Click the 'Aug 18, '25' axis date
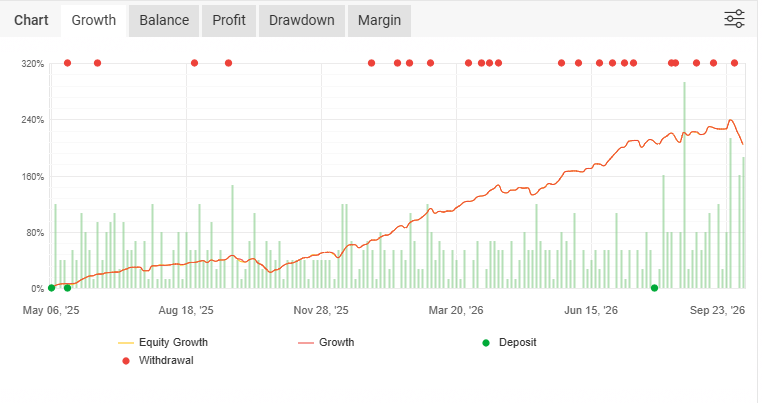This screenshot has width=762, height=403. pos(186,310)
